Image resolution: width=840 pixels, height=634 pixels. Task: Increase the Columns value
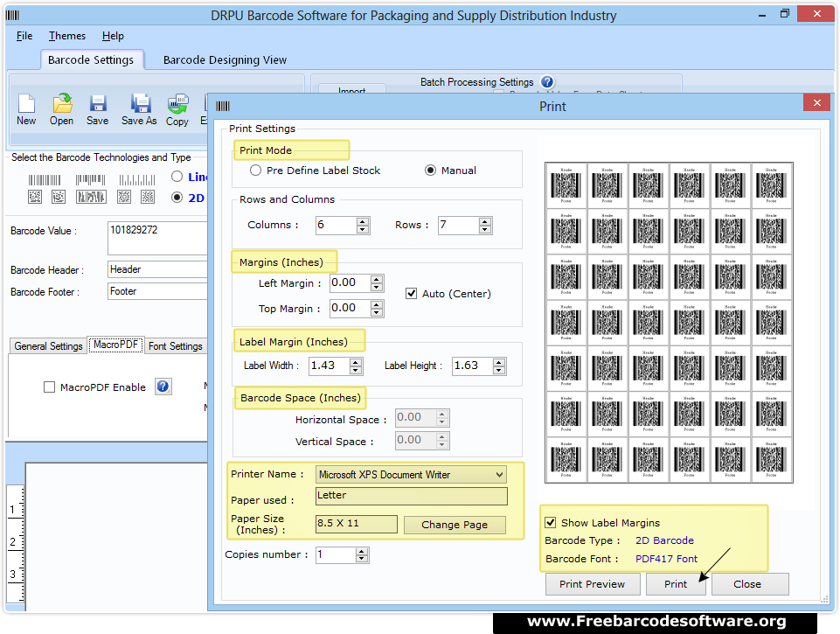[x=363, y=221]
